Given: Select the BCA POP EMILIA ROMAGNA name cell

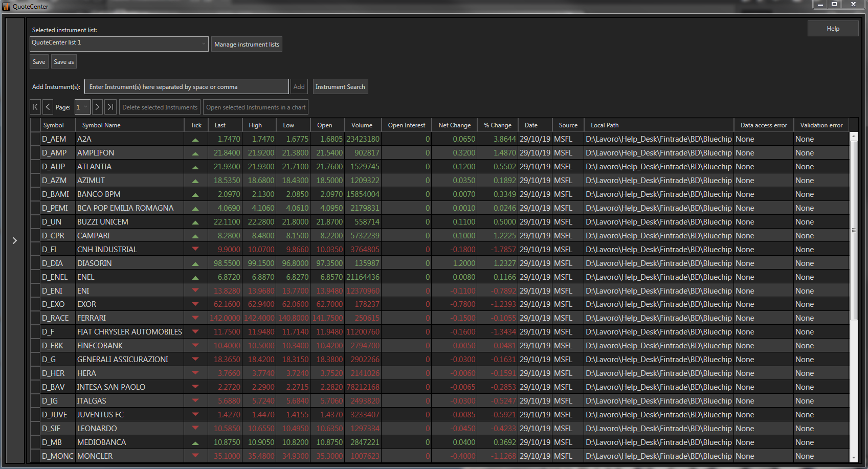Looking at the screenshot, I should pos(130,208).
